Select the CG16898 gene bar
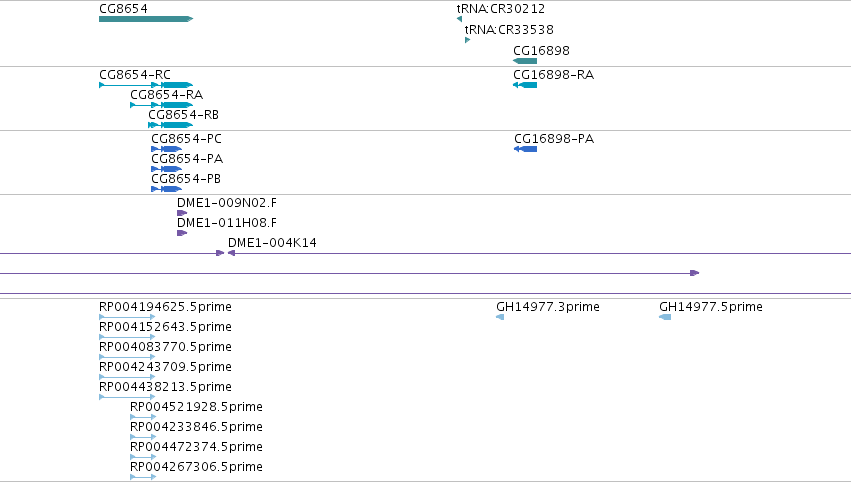The image size is (851, 482). (x=525, y=61)
